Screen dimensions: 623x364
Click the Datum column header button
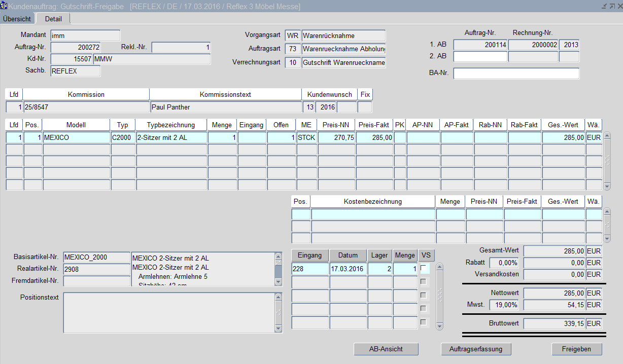(348, 256)
